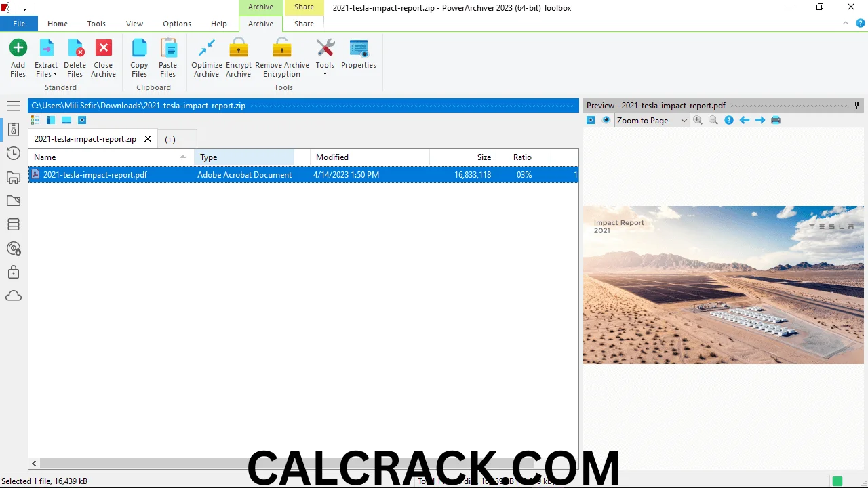
Task: Click the folder pane toggle icon below path bar
Action: coord(51,120)
